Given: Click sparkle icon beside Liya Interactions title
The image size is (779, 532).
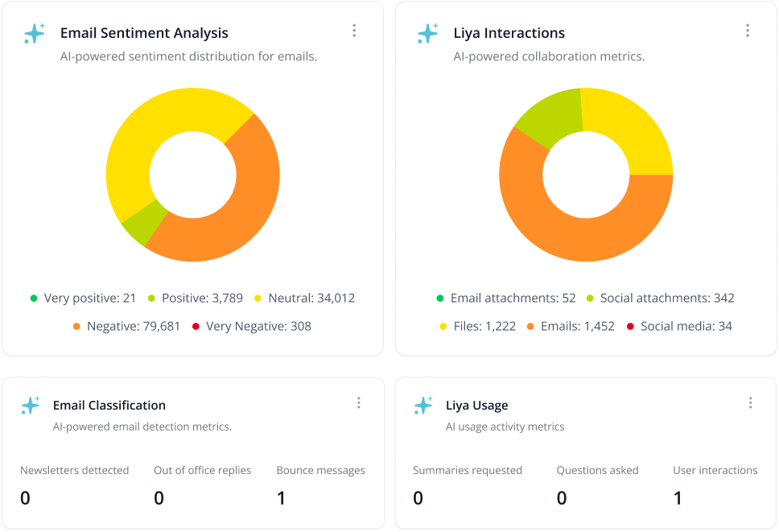Looking at the screenshot, I should [428, 33].
